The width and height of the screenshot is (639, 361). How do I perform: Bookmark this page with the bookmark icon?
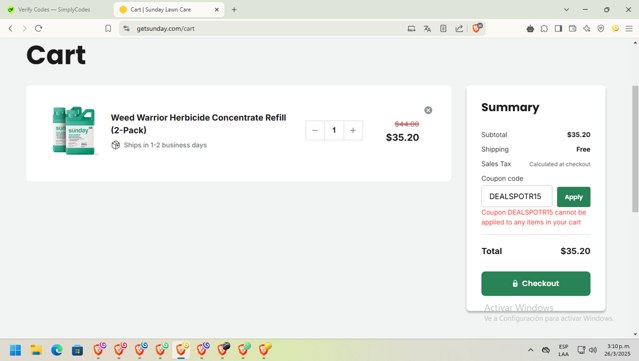click(108, 29)
